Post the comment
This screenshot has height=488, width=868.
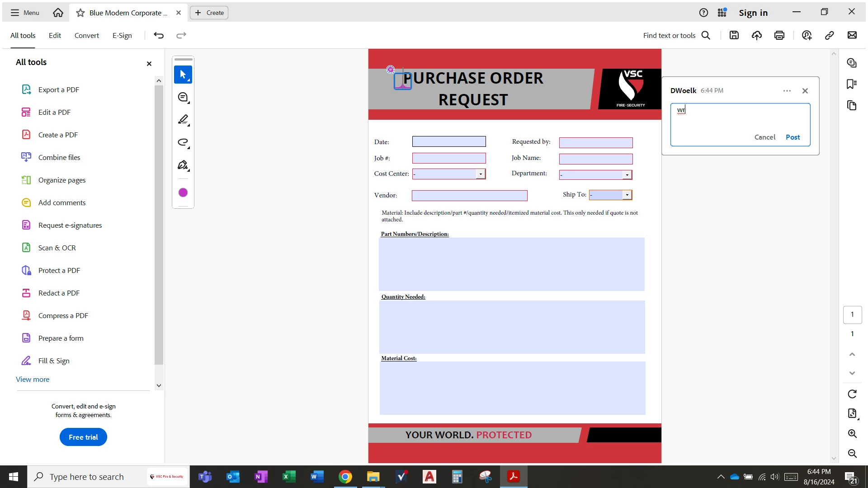tap(793, 137)
